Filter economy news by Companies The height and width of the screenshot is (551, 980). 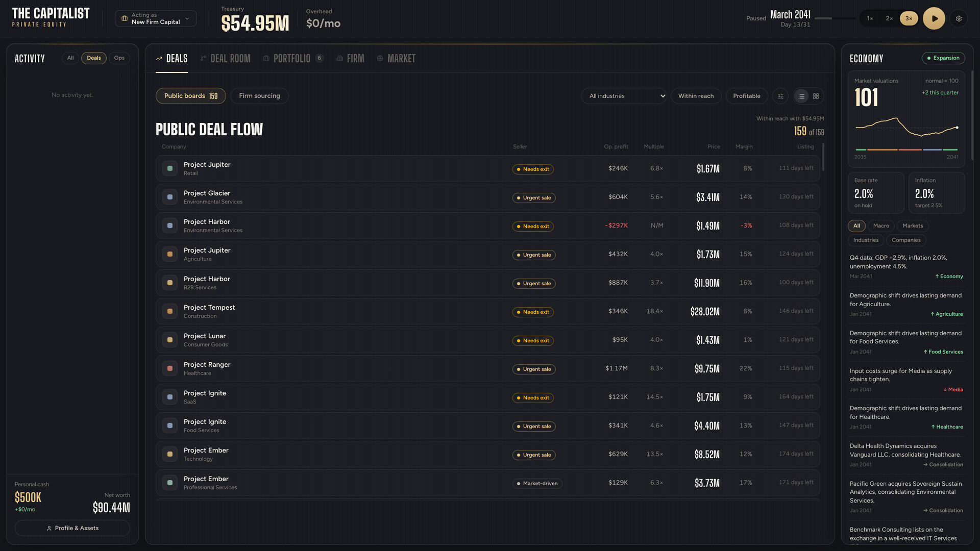[906, 240]
